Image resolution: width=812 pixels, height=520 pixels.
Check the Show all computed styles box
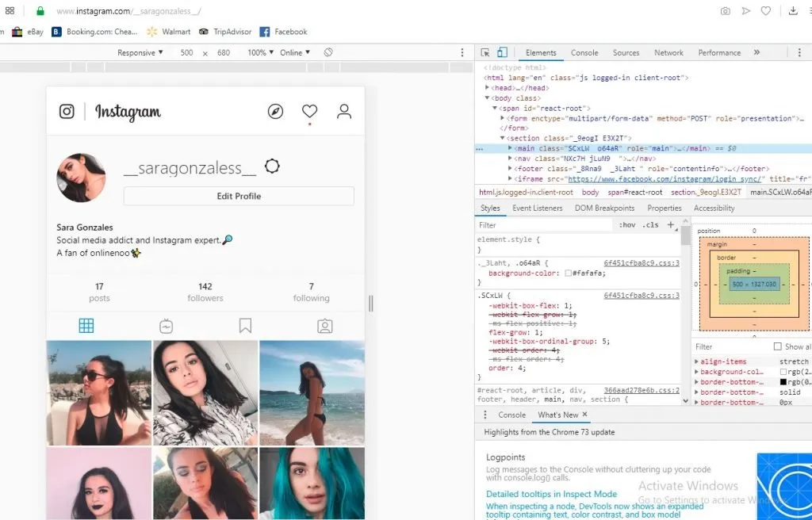[x=777, y=346]
